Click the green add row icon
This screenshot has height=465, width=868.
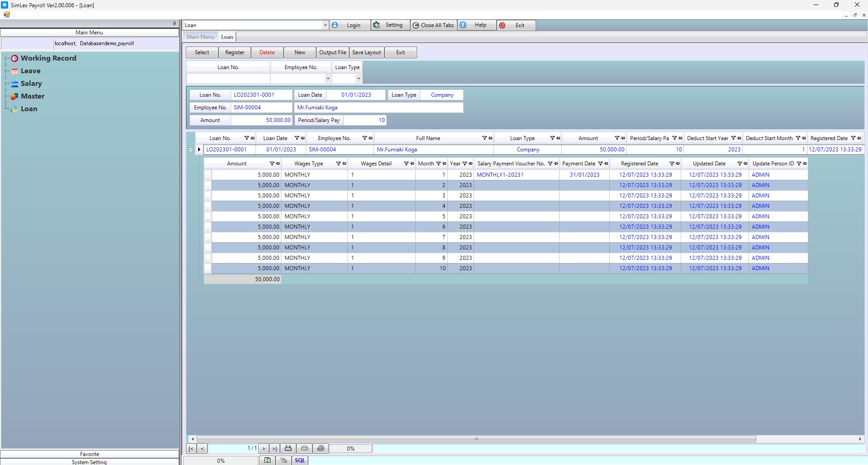coord(288,448)
